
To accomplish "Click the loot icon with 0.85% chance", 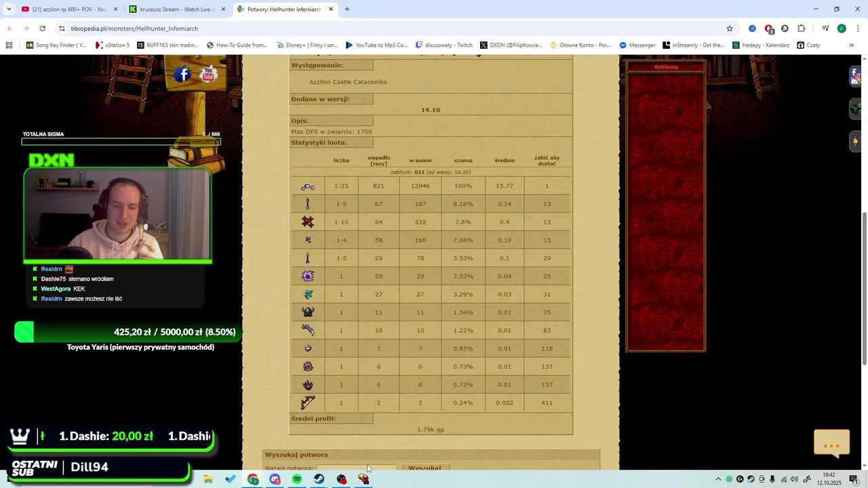I will tap(308, 348).
